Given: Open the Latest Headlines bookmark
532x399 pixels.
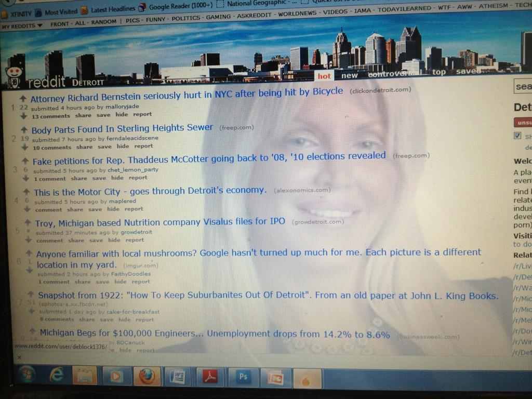Looking at the screenshot, I should tap(108, 9).
